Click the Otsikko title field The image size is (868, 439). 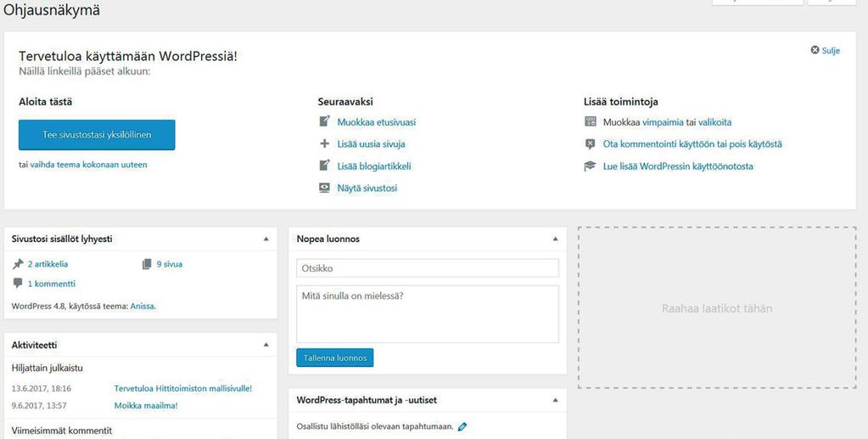[428, 268]
